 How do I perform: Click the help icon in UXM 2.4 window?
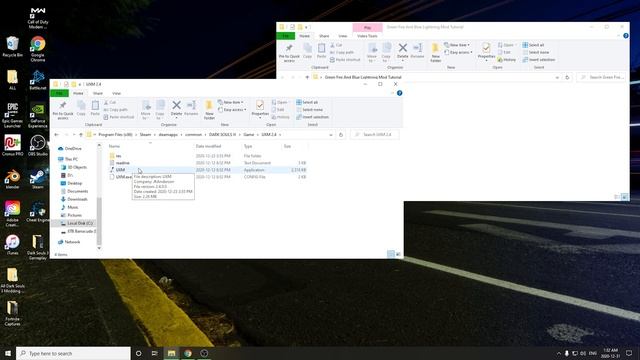[400, 93]
